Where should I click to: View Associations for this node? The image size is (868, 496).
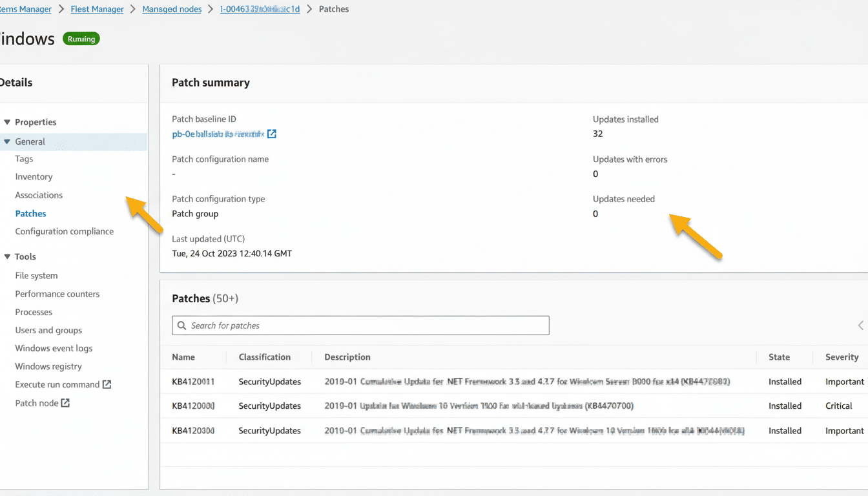click(38, 194)
